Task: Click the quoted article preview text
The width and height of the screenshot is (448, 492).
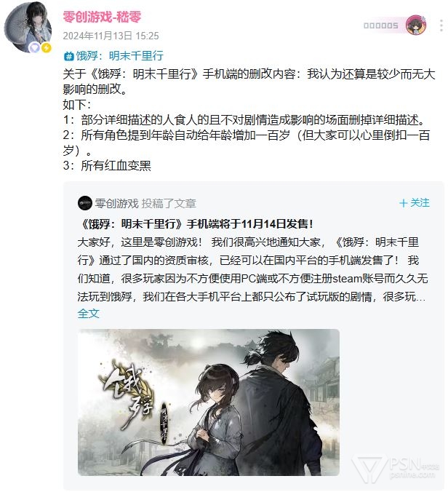Action: tap(252, 269)
